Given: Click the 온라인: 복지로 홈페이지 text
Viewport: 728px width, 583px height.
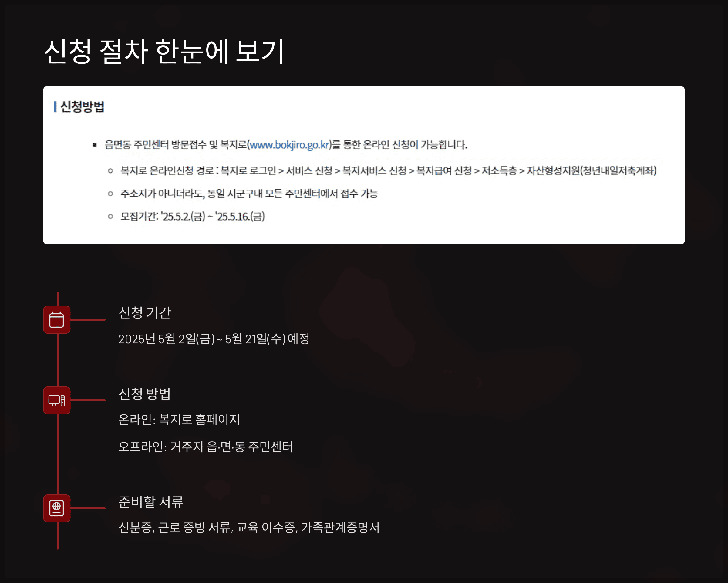Looking at the screenshot, I should point(179,420).
